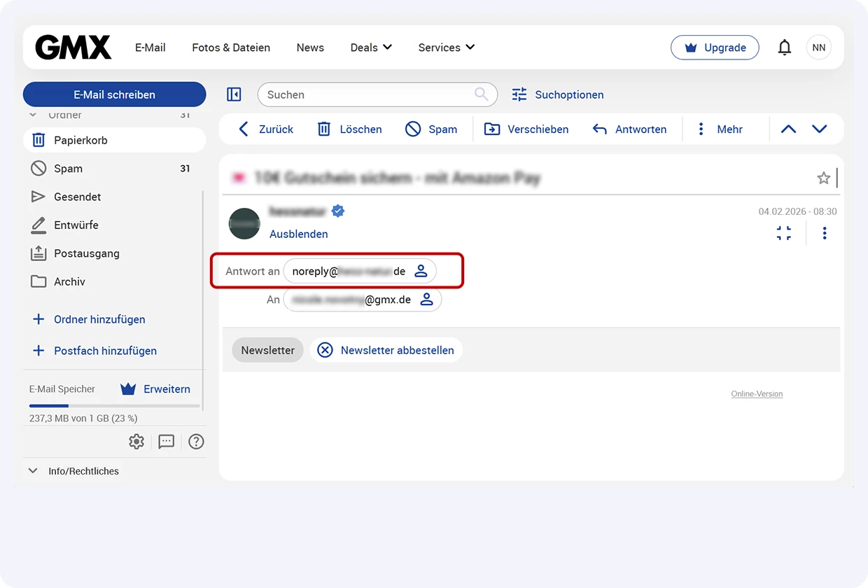Click E-Mail schreiben button

115,94
